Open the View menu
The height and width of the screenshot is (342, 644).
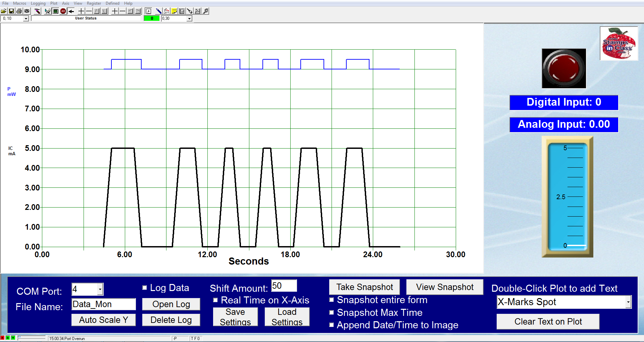(x=78, y=3)
